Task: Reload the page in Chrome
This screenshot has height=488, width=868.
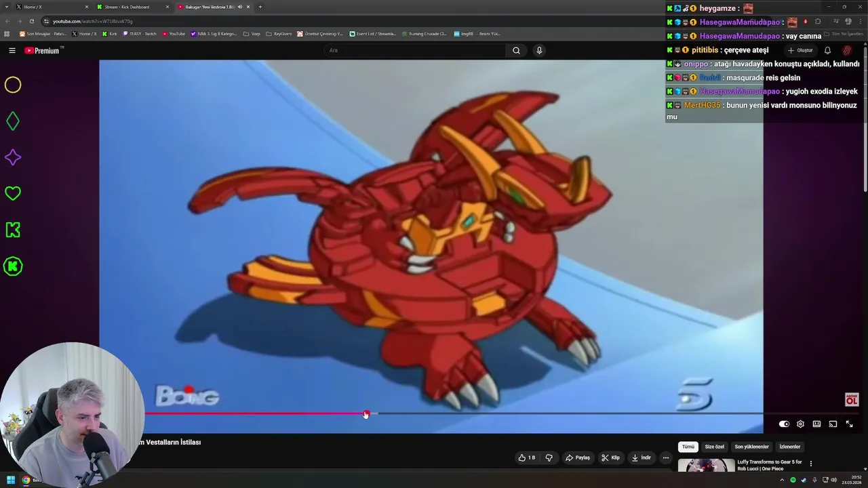Action: tap(31, 21)
